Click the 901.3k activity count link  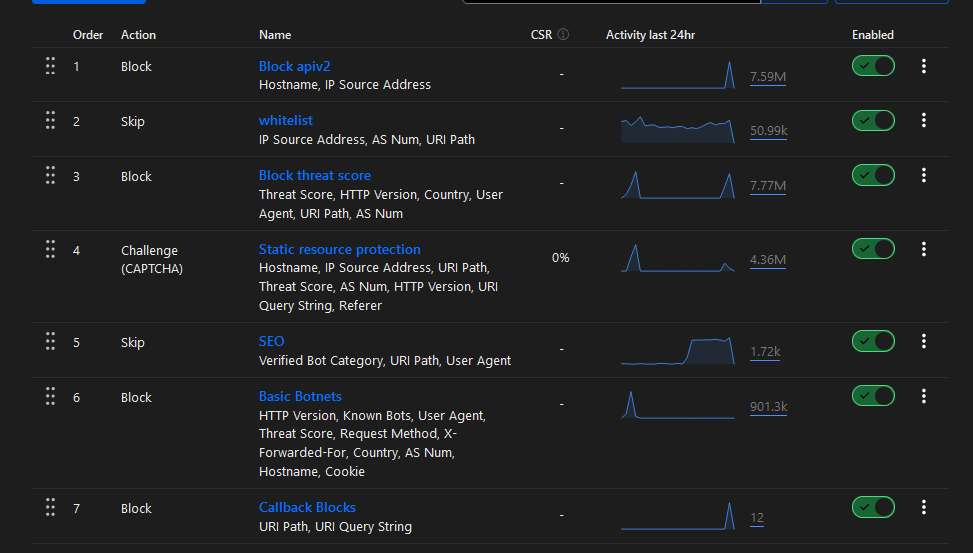[768, 407]
